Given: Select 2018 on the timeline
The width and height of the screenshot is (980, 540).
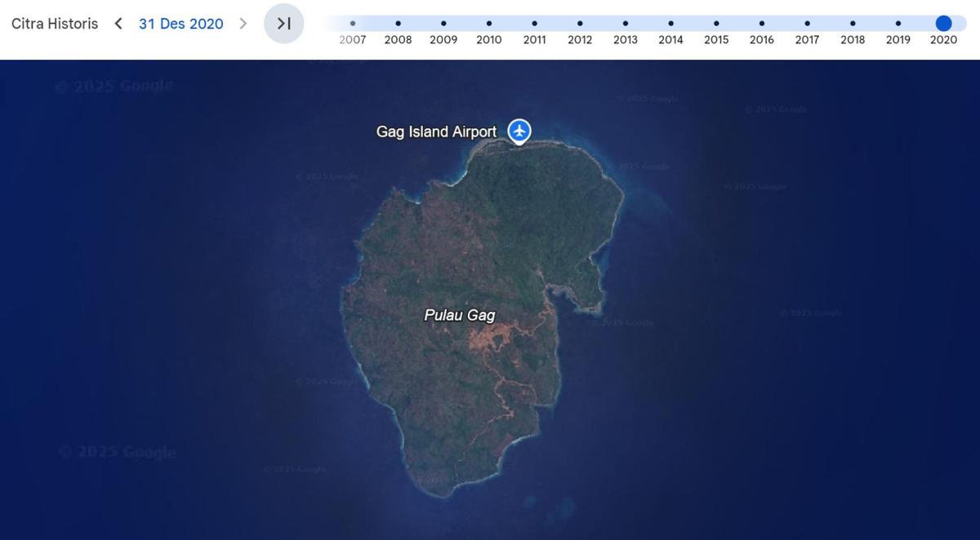Looking at the screenshot, I should [853, 24].
